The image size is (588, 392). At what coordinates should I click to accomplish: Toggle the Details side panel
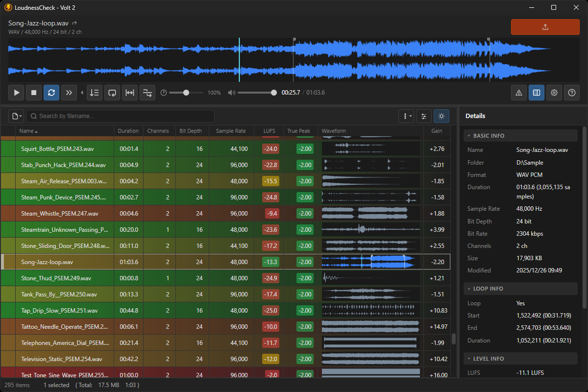[x=537, y=93]
